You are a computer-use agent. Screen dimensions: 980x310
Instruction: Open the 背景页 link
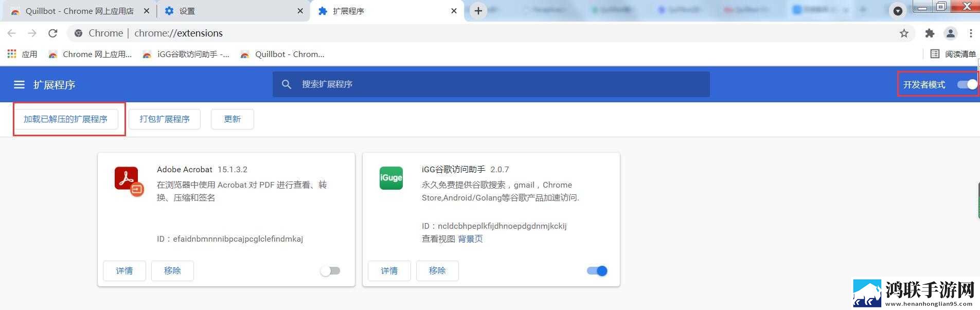[x=470, y=239]
